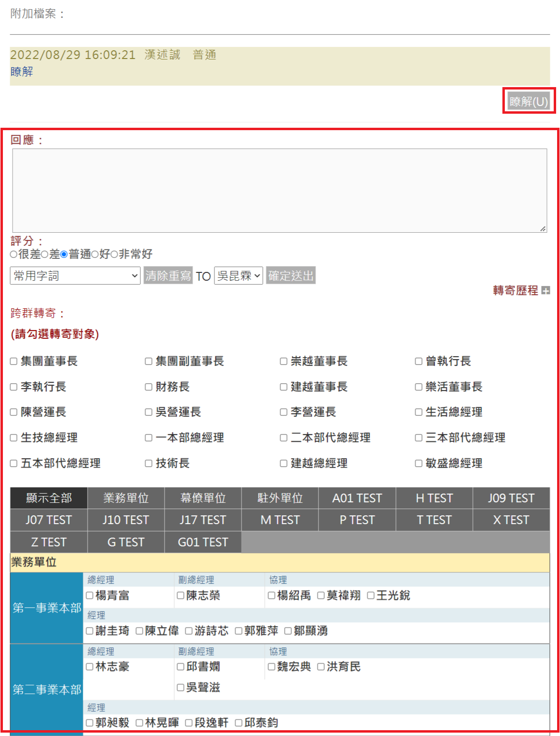Select the 非常好 rating radio button
Viewport: 560px width, 736px height.
[114, 255]
